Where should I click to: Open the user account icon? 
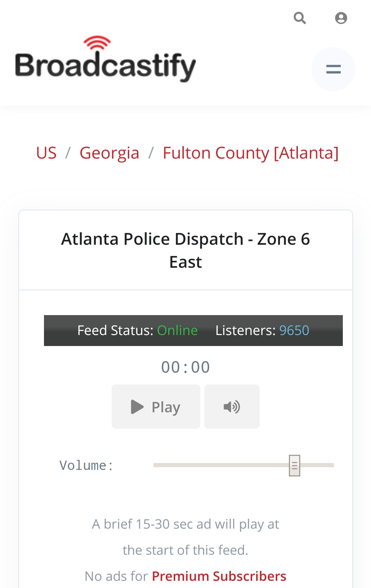click(341, 18)
